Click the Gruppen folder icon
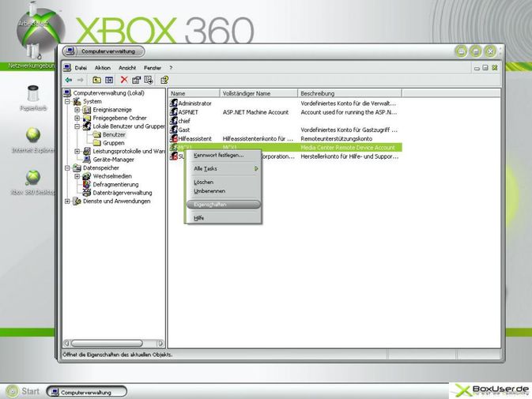This screenshot has width=532, height=399. click(x=96, y=143)
